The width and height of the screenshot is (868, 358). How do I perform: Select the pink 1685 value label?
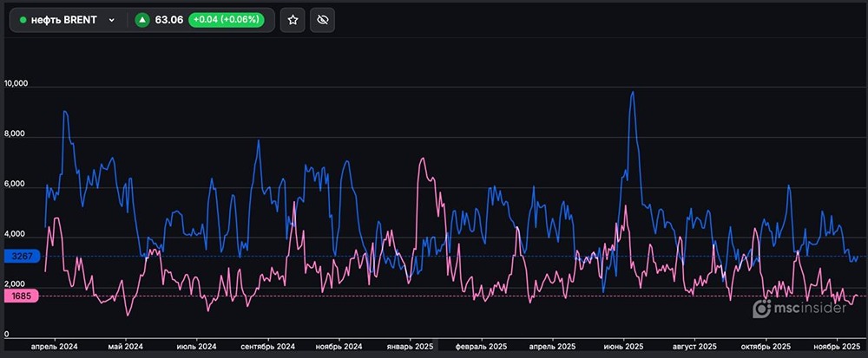(x=20, y=296)
